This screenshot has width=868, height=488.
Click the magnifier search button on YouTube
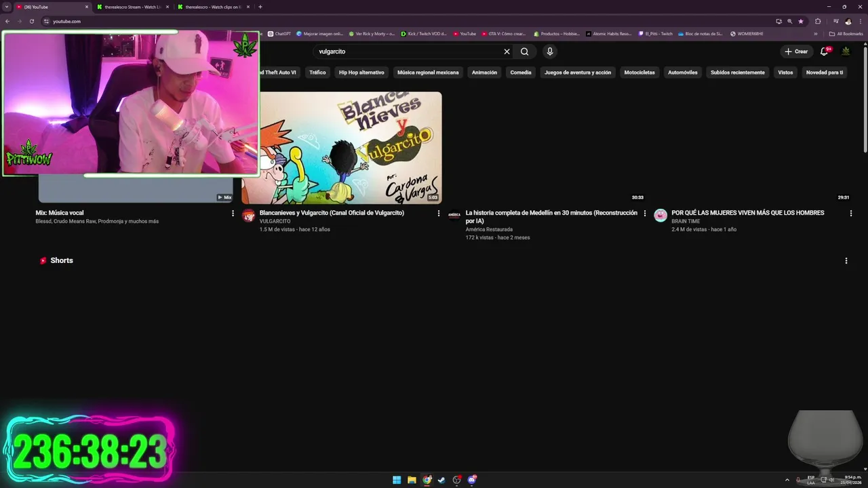tap(524, 52)
